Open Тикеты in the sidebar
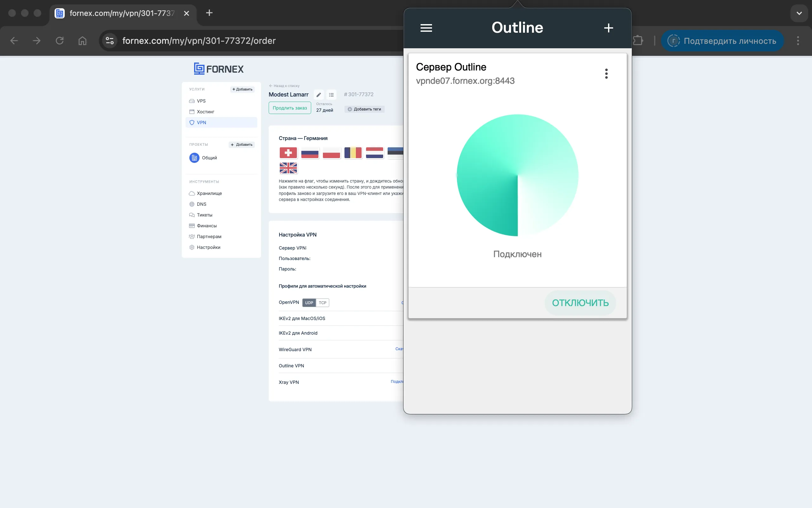Image resolution: width=812 pixels, height=508 pixels. coord(204,215)
